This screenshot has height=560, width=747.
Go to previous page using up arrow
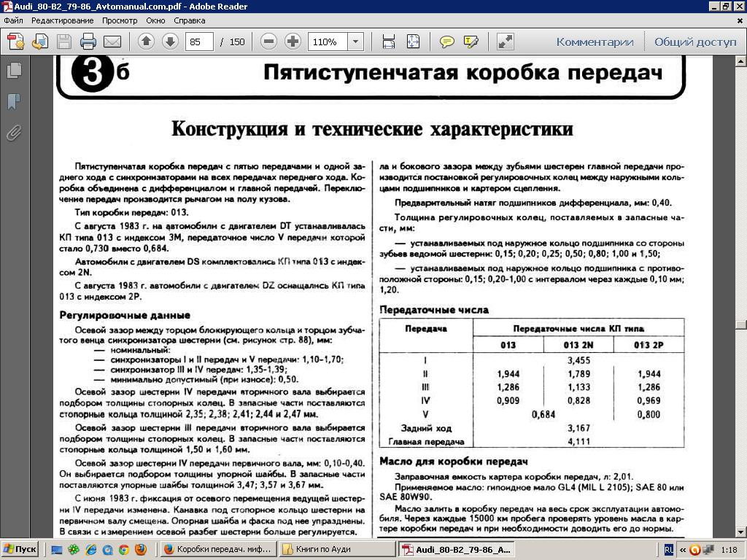[x=146, y=42]
